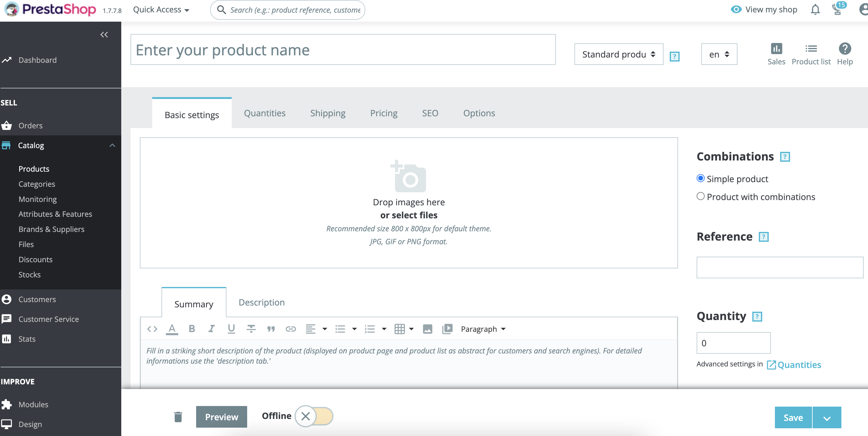Click the Preview button
This screenshot has height=436, width=868.
[221, 417]
